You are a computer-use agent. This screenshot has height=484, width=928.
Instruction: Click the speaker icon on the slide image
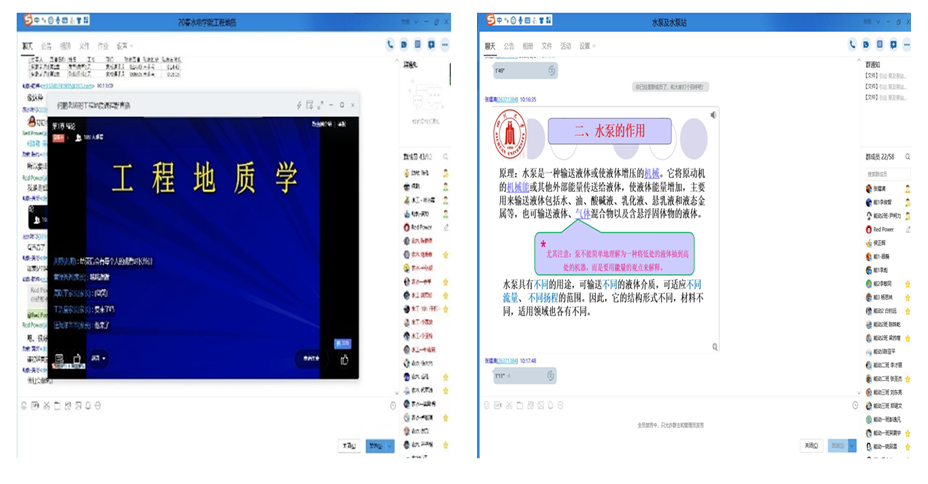tap(712, 115)
